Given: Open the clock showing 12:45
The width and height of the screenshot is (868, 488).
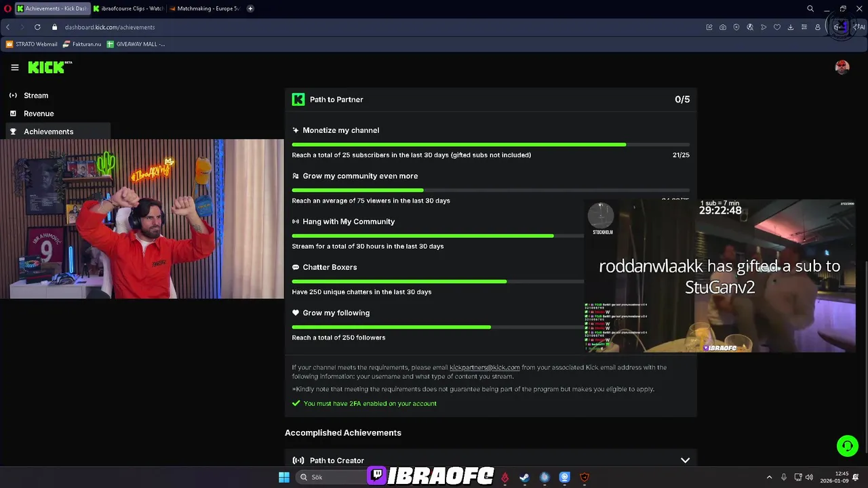Looking at the screenshot, I should tap(834, 477).
